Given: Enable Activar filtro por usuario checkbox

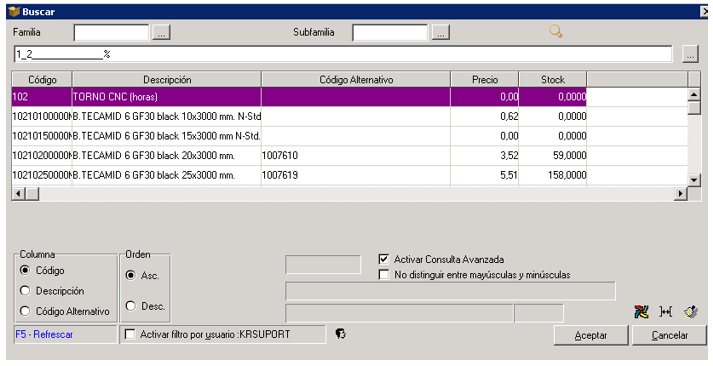Looking at the screenshot, I should pyautogui.click(x=130, y=334).
